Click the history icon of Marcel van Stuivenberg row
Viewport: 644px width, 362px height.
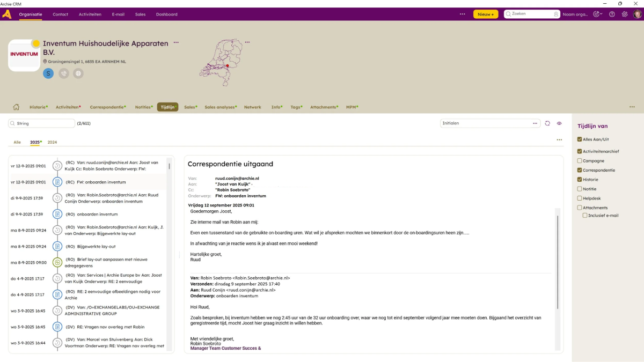57,343
